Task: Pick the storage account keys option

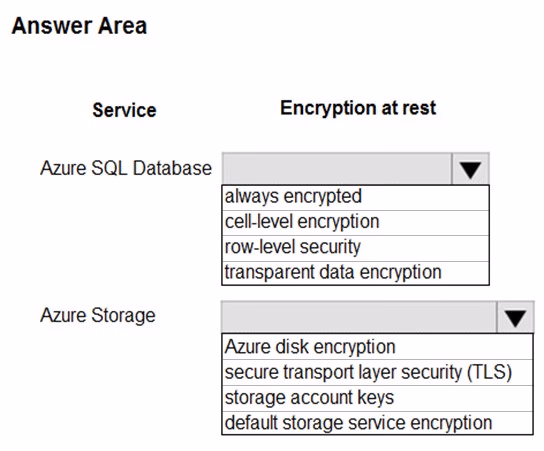Action: (377, 398)
